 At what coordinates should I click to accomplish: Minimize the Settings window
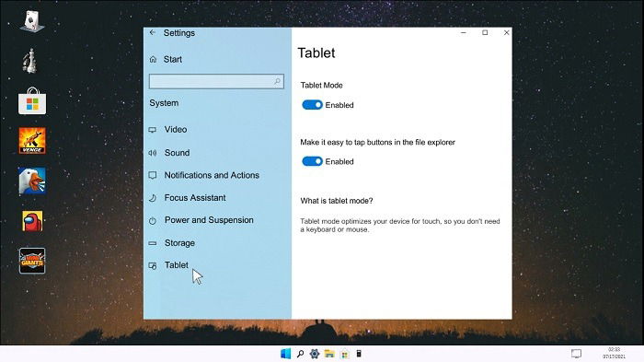coord(464,32)
